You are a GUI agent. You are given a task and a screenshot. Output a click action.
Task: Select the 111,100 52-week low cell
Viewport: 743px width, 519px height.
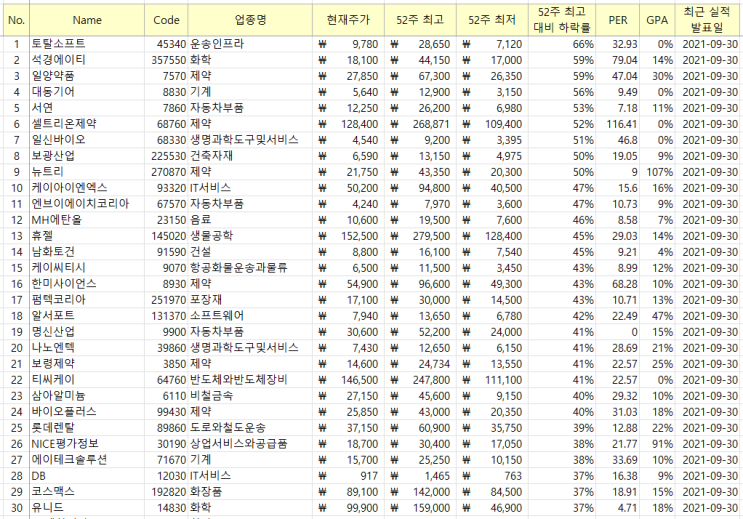point(492,380)
